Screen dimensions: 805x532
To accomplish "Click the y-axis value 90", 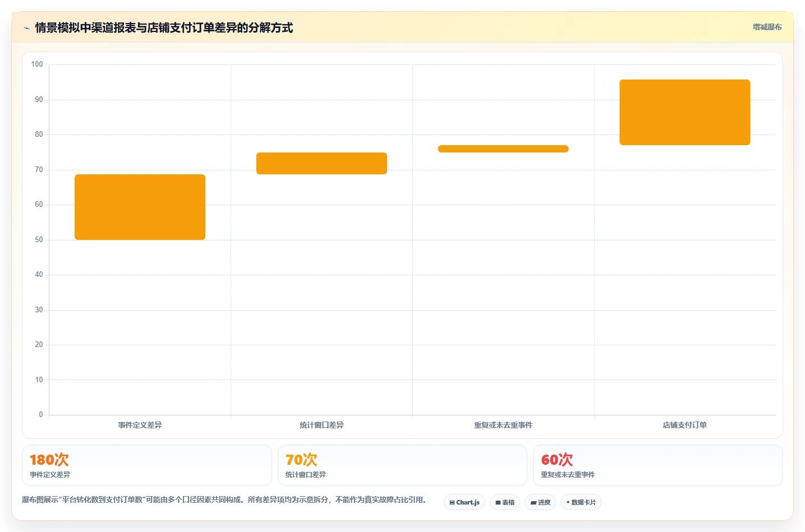I will point(39,100).
